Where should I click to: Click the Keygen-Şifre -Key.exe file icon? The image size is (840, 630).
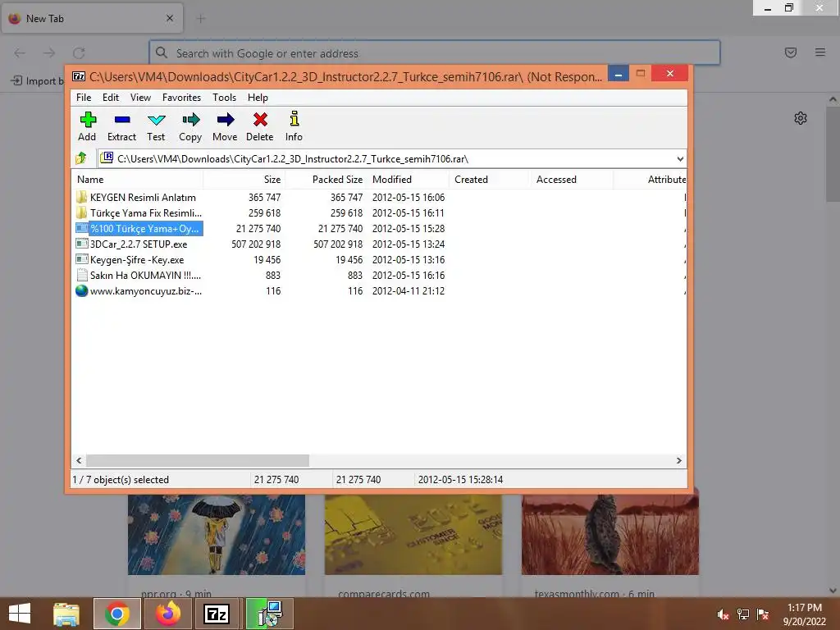tap(81, 259)
